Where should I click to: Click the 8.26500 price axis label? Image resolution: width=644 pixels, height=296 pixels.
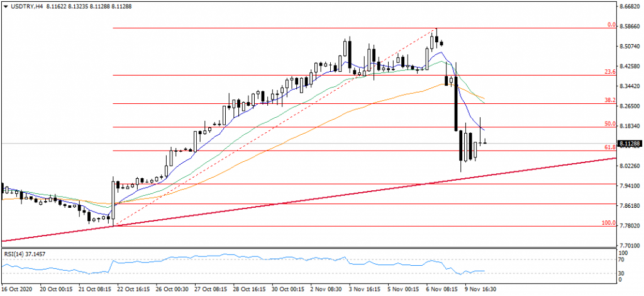(630, 106)
